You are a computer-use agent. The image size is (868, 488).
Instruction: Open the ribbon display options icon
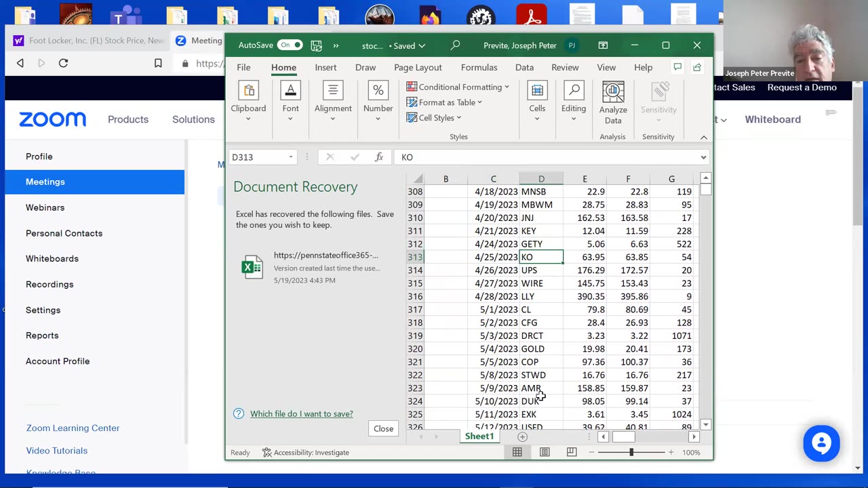click(x=603, y=45)
